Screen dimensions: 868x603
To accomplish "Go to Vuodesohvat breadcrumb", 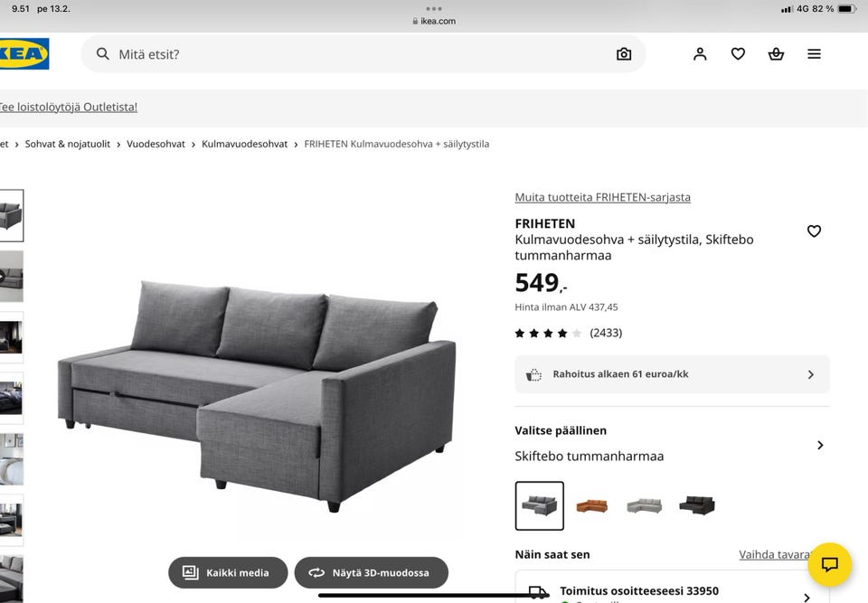I will pos(156,144).
